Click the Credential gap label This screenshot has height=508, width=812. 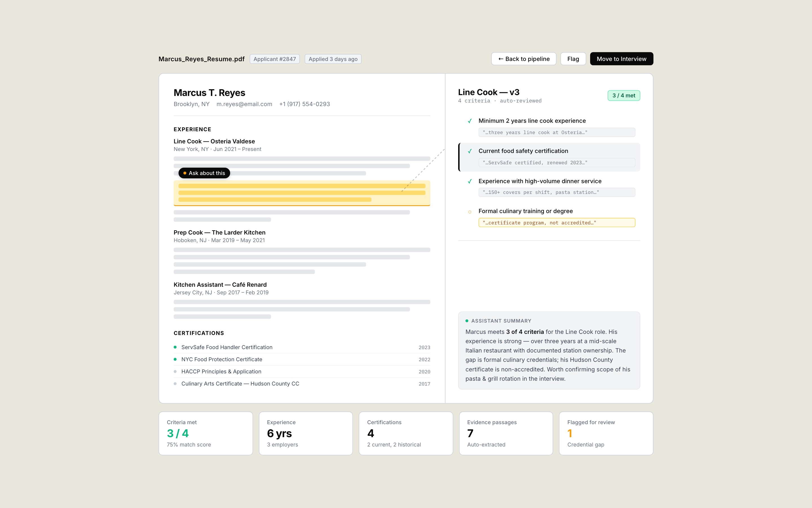tap(586, 444)
